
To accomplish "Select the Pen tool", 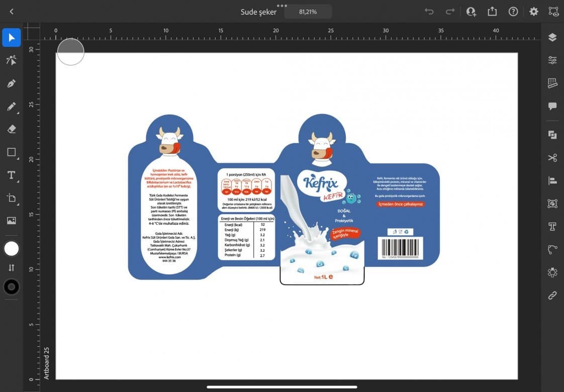I will point(12,84).
